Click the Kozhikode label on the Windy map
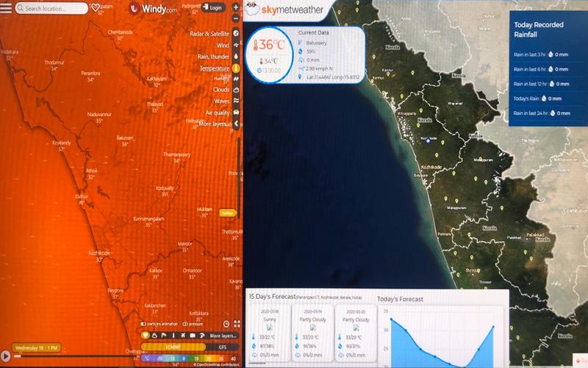This screenshot has width=588, height=368. click(x=99, y=253)
